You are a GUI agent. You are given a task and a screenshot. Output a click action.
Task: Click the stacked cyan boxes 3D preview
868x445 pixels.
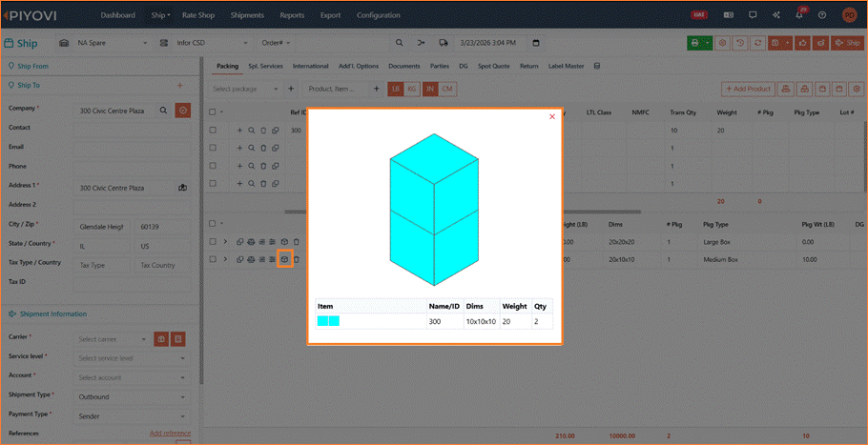434,210
